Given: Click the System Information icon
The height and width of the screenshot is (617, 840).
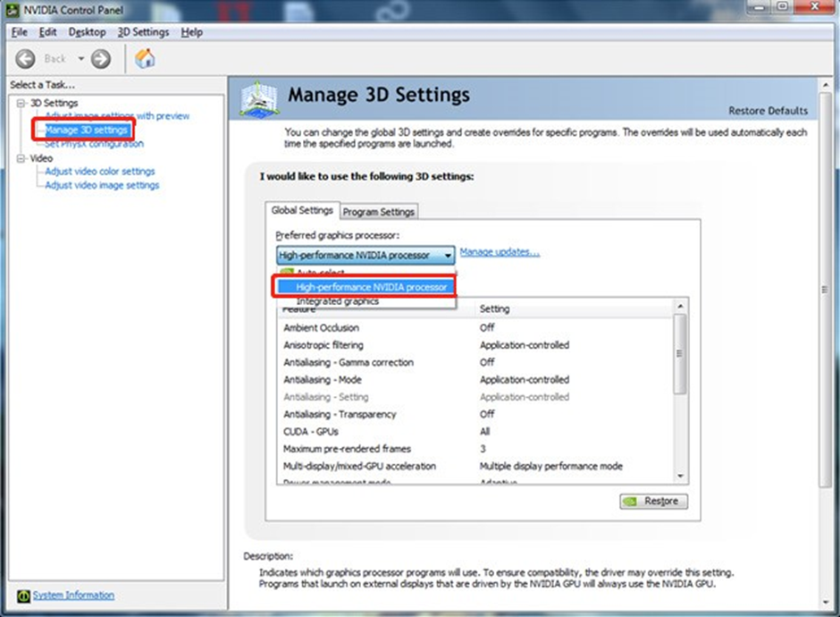Looking at the screenshot, I should (x=23, y=596).
